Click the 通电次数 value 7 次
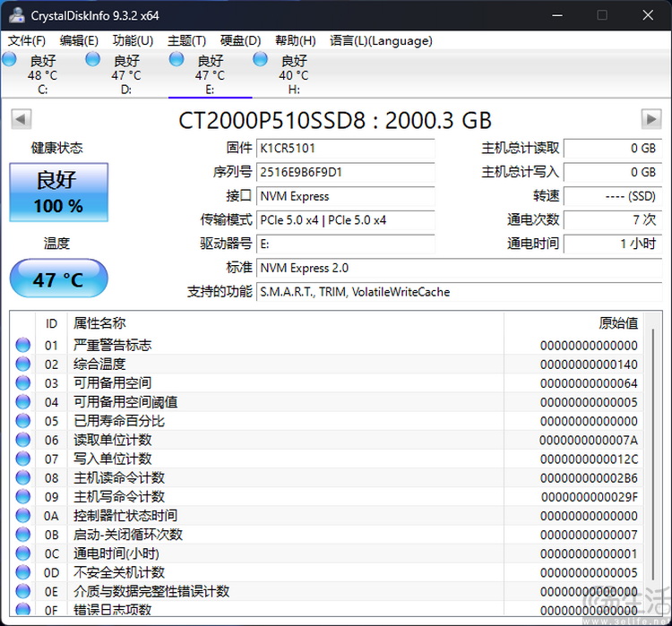This screenshot has height=626, width=672. point(613,220)
